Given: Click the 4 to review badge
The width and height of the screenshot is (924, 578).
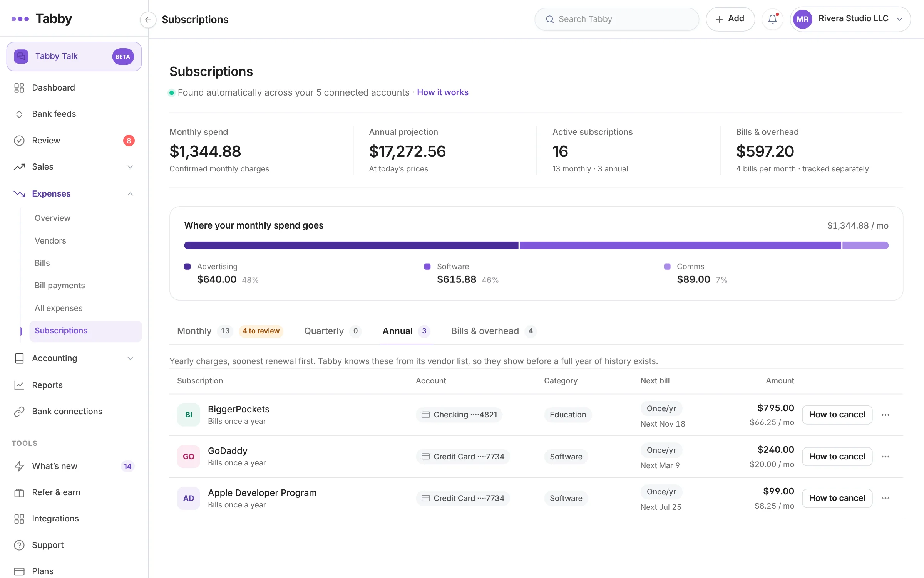Looking at the screenshot, I should pos(261,331).
